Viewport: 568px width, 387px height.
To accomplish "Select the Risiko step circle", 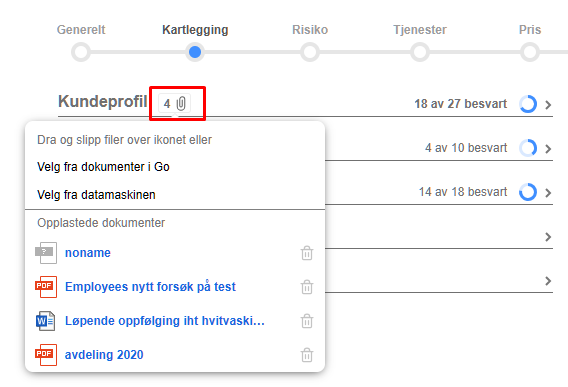I will [310, 52].
